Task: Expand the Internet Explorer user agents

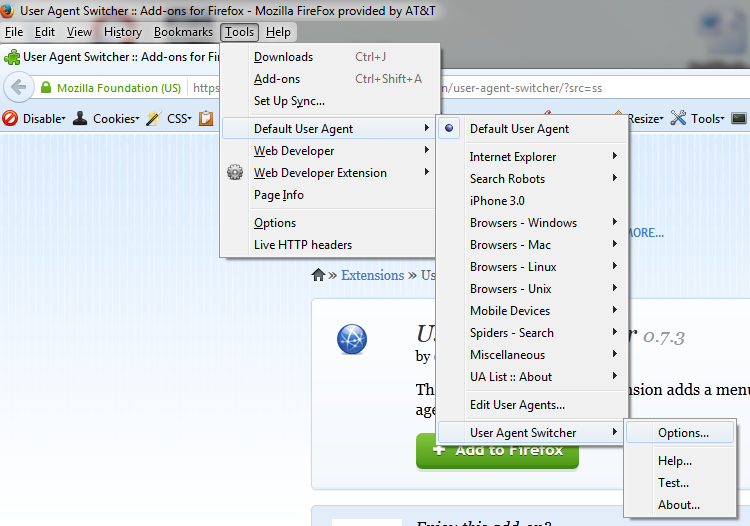Action: pos(532,156)
